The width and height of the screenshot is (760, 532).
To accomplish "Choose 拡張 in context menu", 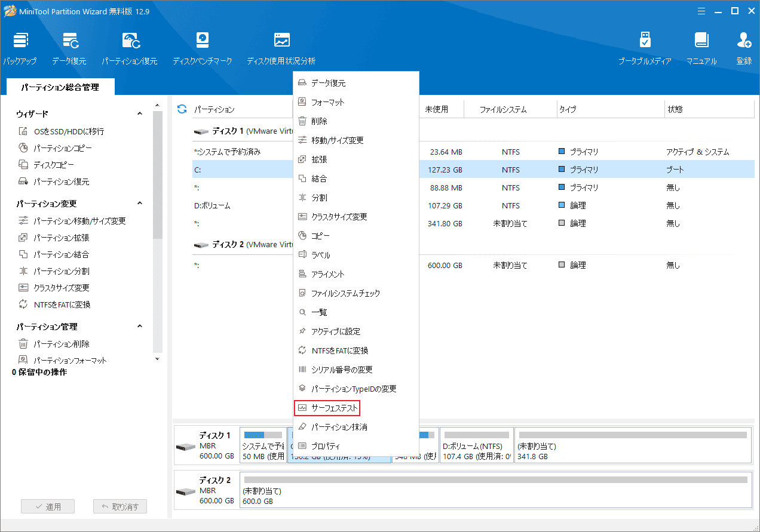I will [x=356, y=159].
